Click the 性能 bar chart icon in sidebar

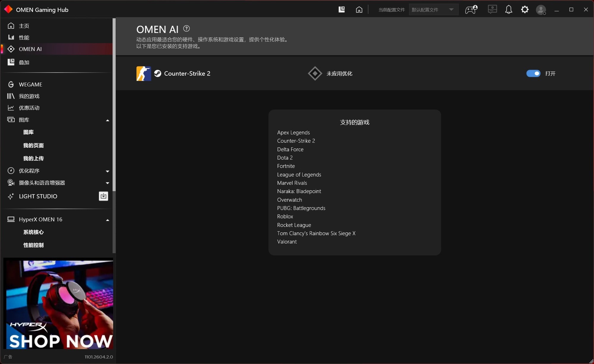coord(11,37)
